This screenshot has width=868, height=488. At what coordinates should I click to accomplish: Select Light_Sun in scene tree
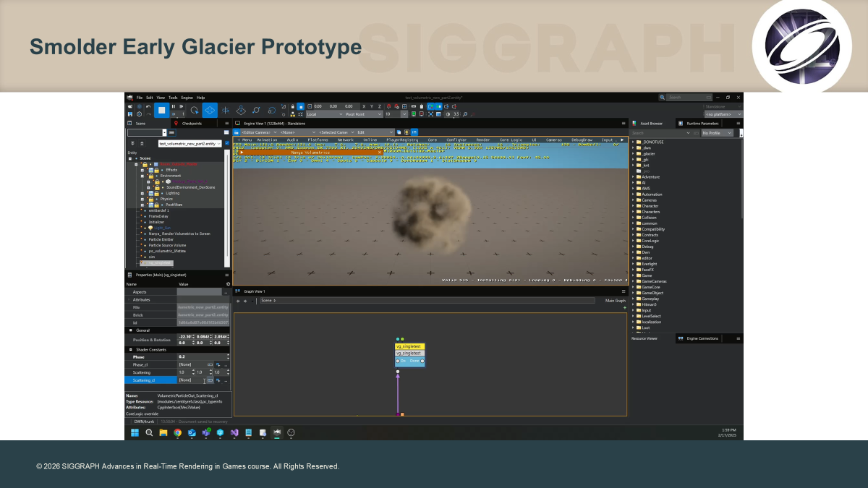(x=163, y=228)
